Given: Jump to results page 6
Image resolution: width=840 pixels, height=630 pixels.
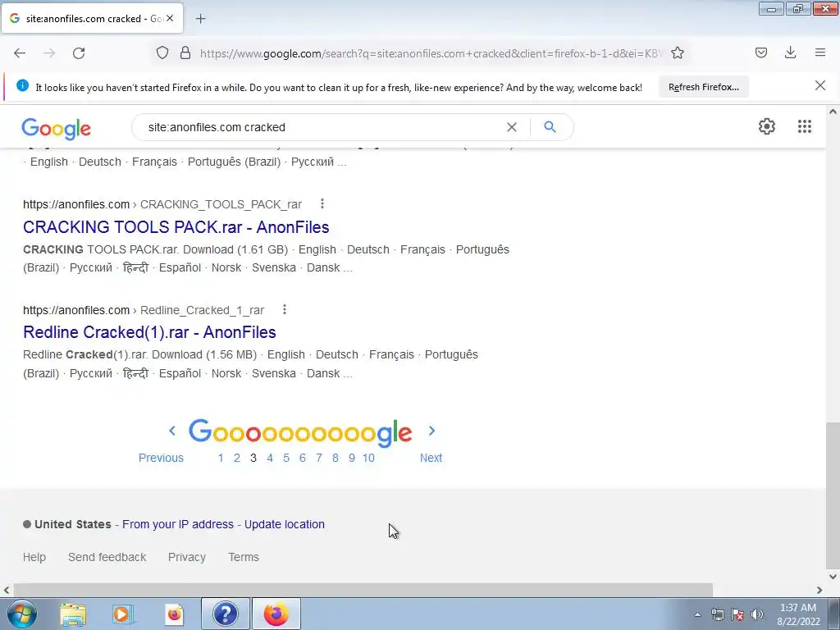Looking at the screenshot, I should (302, 458).
